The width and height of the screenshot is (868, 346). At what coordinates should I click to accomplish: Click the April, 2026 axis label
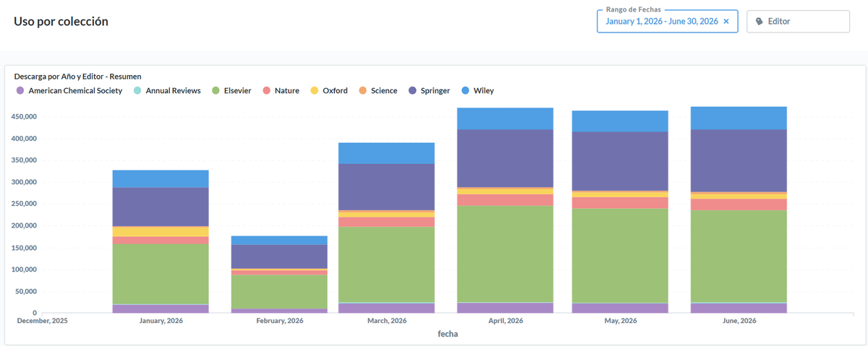click(x=506, y=321)
